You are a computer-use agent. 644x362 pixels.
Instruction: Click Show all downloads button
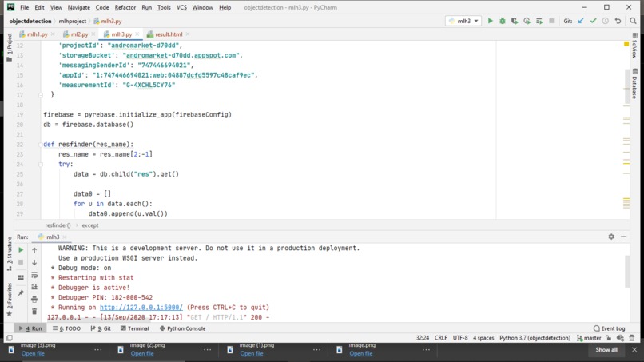(x=606, y=350)
